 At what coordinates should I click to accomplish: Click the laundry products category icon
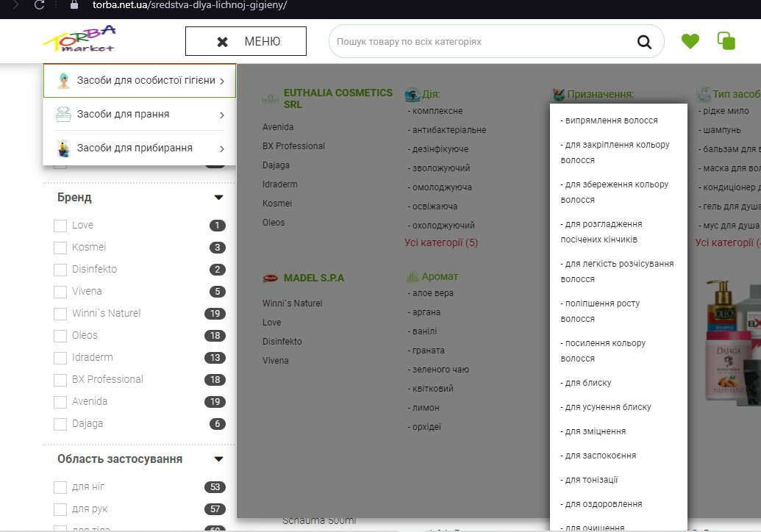tap(63, 115)
